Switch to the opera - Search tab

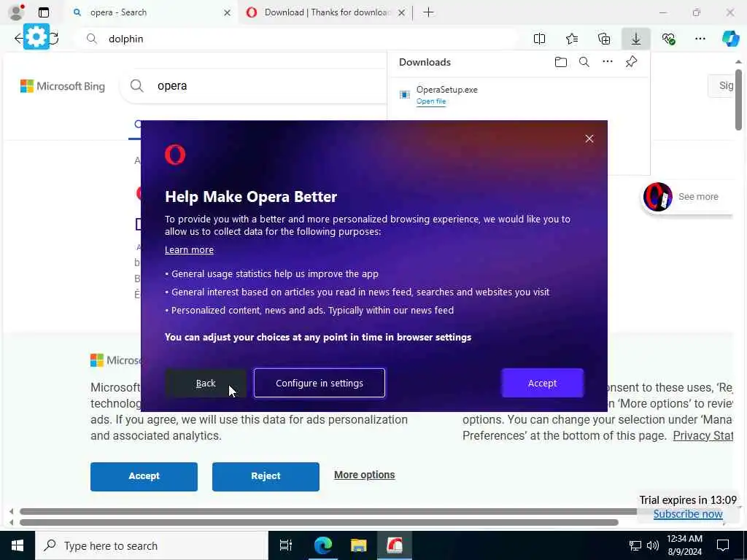pyautogui.click(x=149, y=12)
